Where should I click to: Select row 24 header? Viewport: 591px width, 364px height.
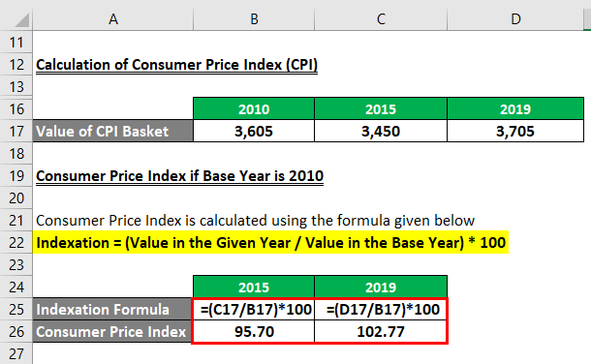point(16,287)
